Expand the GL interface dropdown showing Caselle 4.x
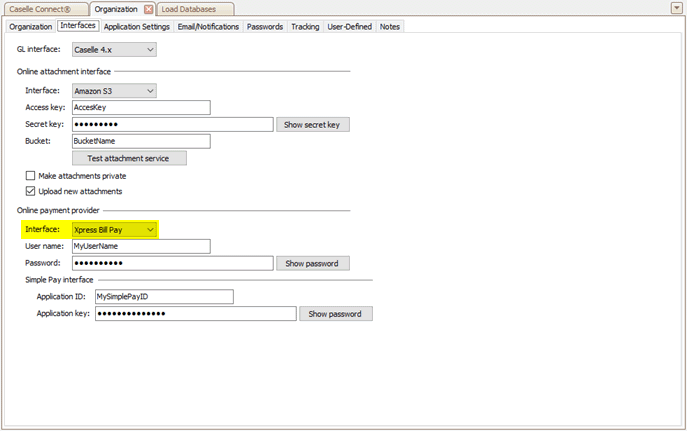This screenshot has height=431, width=687. point(114,49)
